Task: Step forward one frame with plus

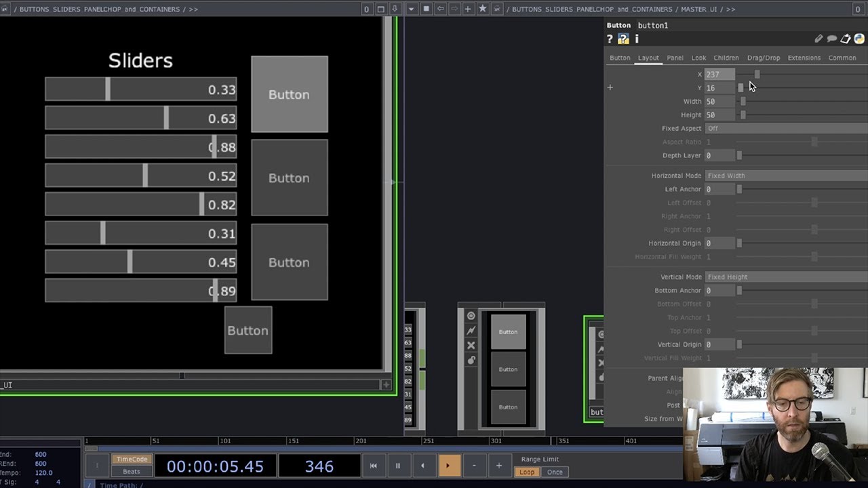Action: click(498, 466)
